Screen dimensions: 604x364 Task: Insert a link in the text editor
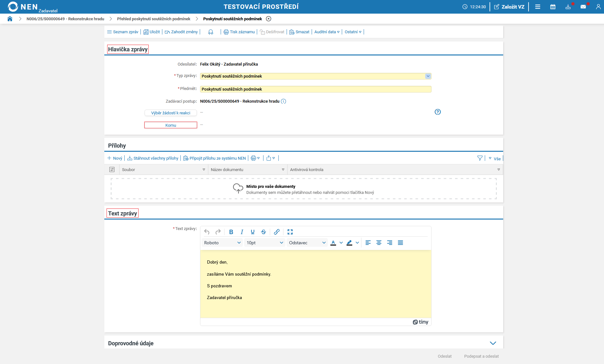[276, 232]
